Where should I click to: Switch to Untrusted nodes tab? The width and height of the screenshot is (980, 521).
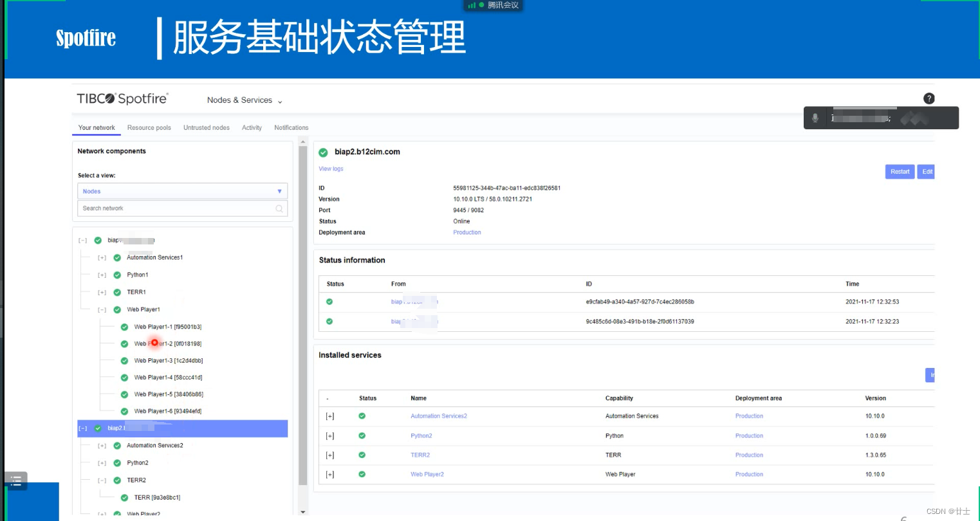click(207, 128)
